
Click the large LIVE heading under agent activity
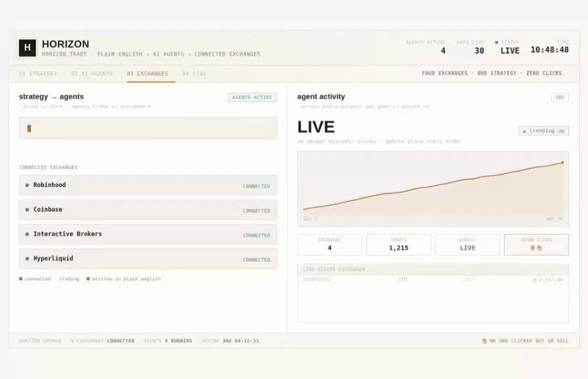316,127
